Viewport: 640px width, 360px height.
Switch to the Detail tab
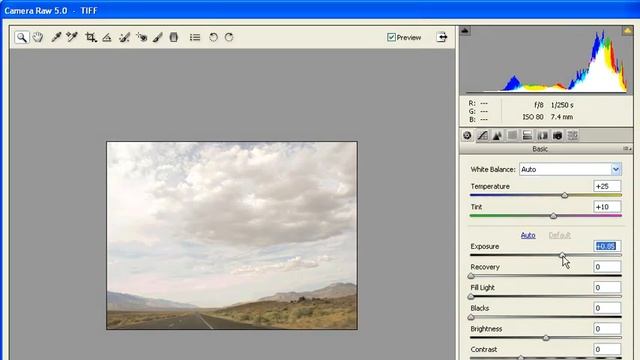497,136
